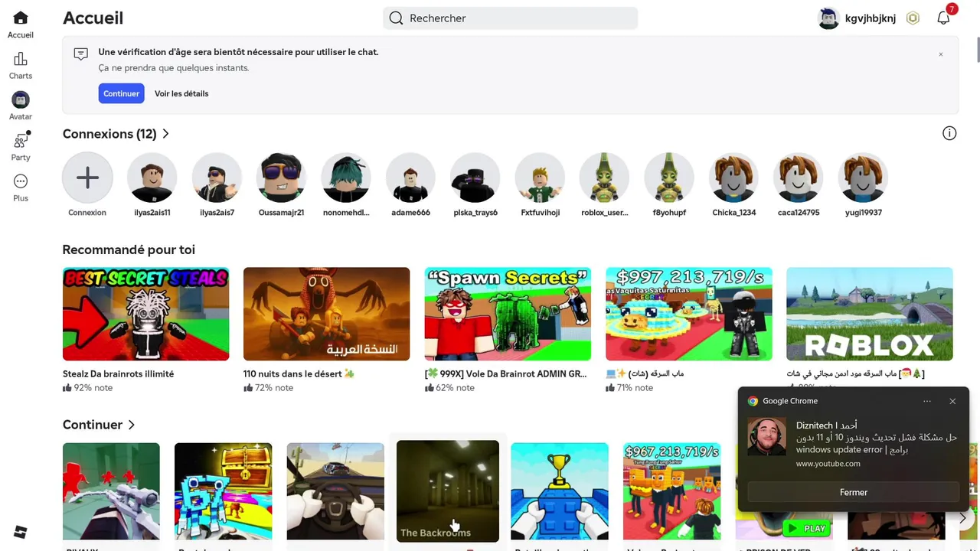Click the profile avatar next to kgvjhbjknj
This screenshot has width=980, height=551.
coord(828,18)
